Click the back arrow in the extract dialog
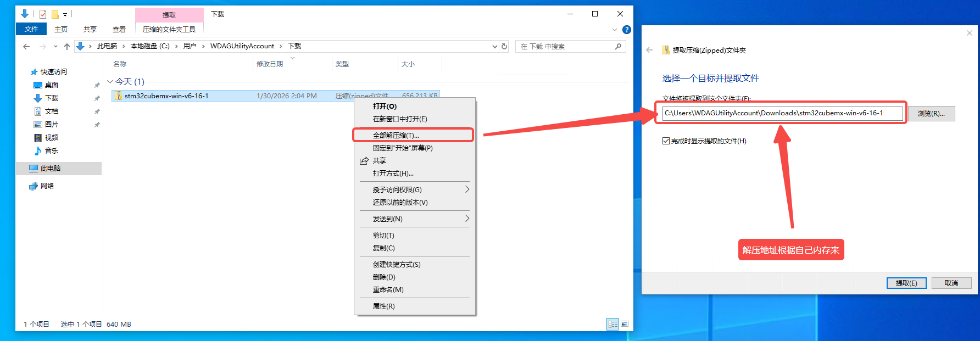980x341 pixels. 650,50
